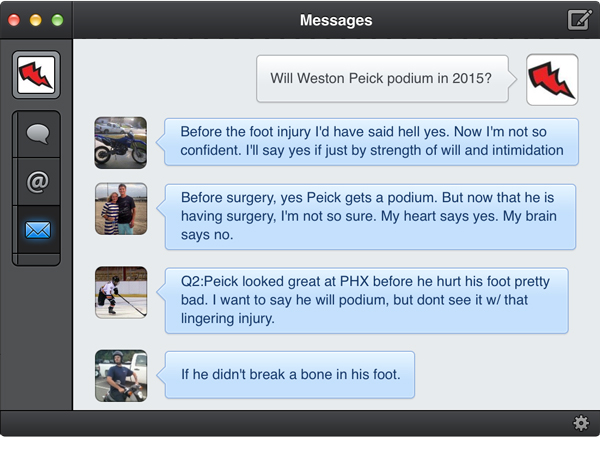Select the envelope messages tab

(37, 231)
